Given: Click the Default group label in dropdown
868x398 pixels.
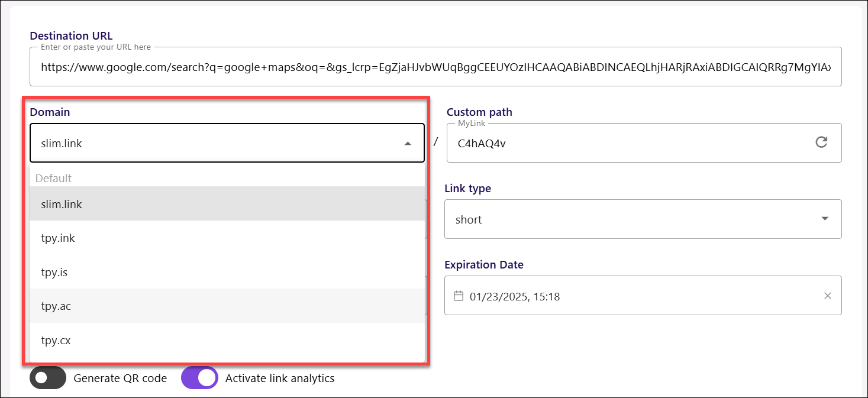Looking at the screenshot, I should (53, 178).
